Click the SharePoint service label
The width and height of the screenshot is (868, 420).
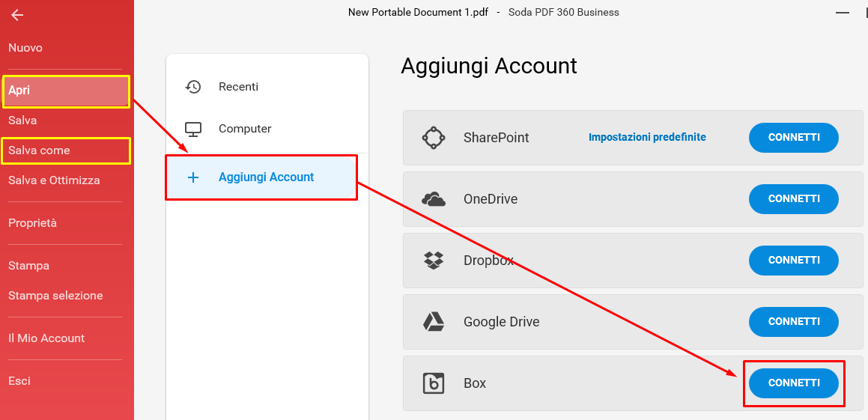pyautogui.click(x=496, y=138)
